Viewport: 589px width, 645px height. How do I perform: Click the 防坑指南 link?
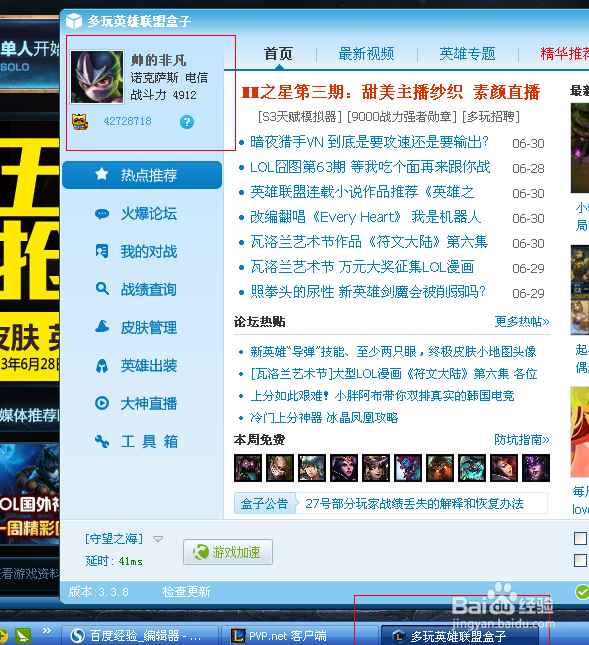point(522,440)
